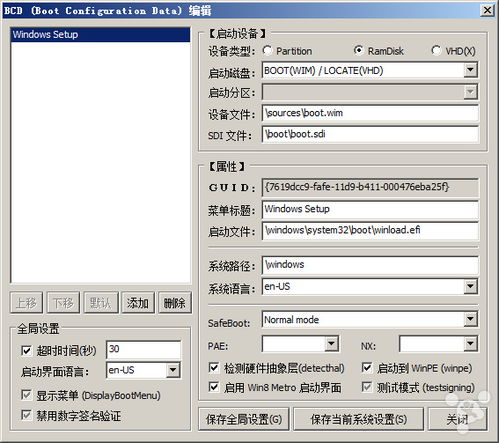499x443 pixels.
Task: Click the 上移 move up button
Action: (26, 303)
